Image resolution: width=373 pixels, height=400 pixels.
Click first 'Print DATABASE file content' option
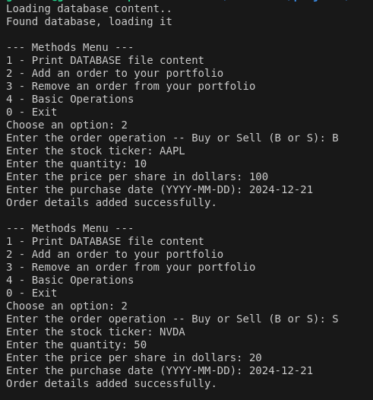coord(105,60)
